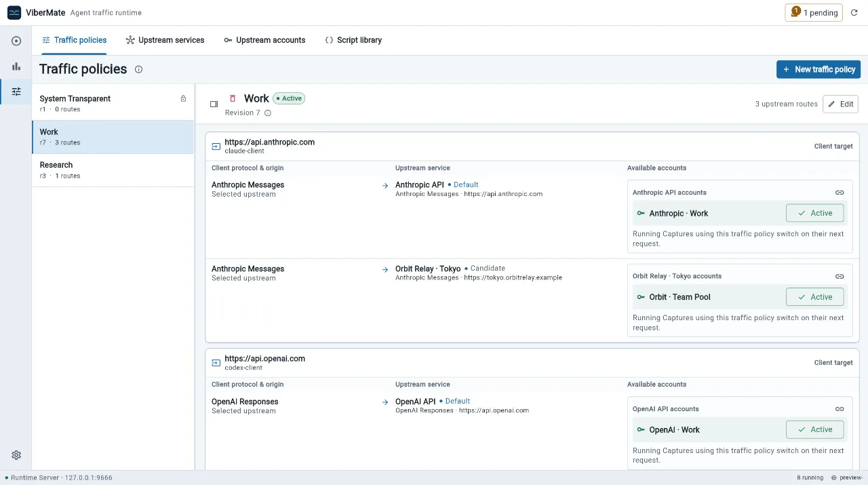This screenshot has height=485, width=868.
Task: Click the Active status badge beside Work
Action: pyautogui.click(x=289, y=98)
